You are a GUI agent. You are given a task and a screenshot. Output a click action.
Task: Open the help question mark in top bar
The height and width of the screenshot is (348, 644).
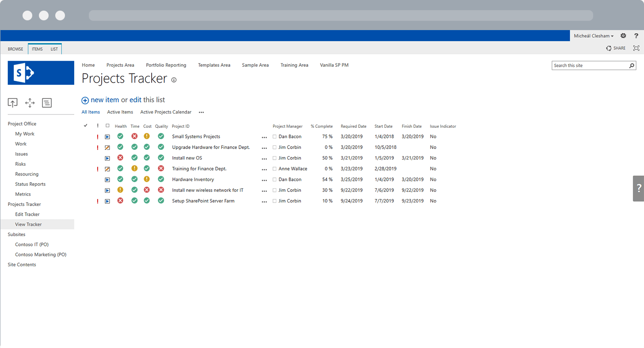[x=636, y=36]
